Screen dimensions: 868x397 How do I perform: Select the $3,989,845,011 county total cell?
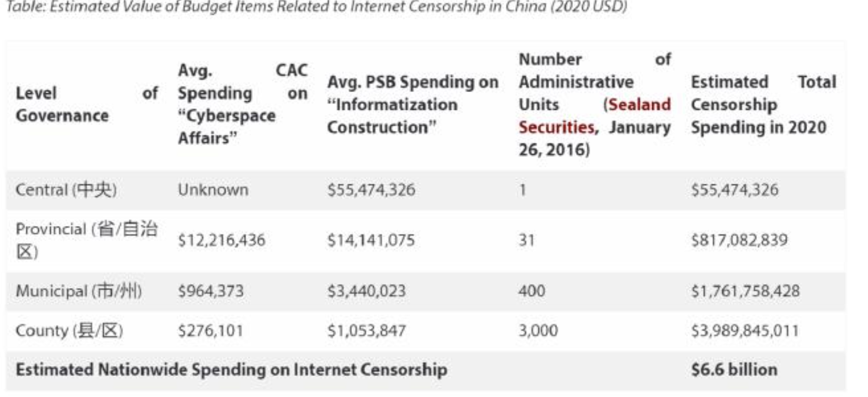click(744, 331)
